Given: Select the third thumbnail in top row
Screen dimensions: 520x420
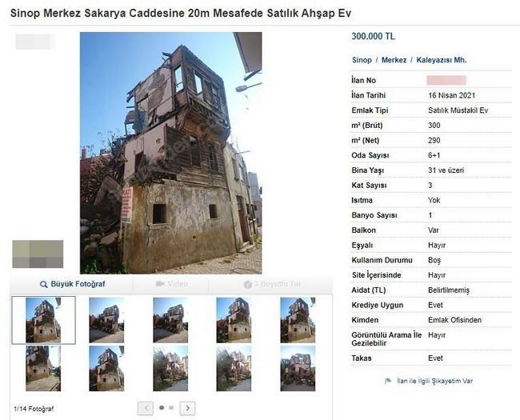Looking at the screenshot, I should pos(170,320).
